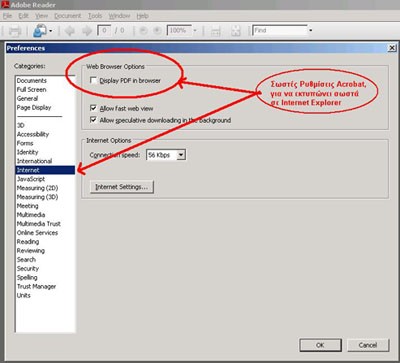Toggle Allow speculative downloading in the background
Image resolution: width=400 pixels, height=363 pixels.
pyautogui.click(x=93, y=120)
